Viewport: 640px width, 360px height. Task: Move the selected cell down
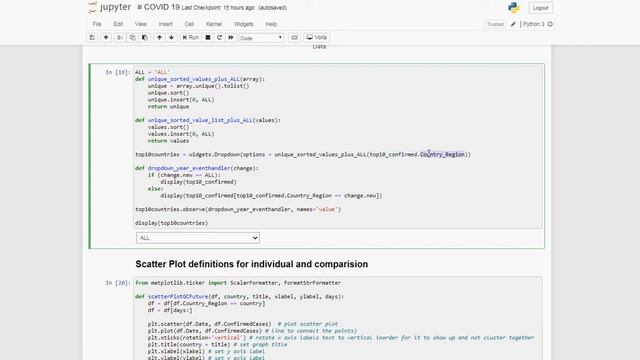pos(171,38)
